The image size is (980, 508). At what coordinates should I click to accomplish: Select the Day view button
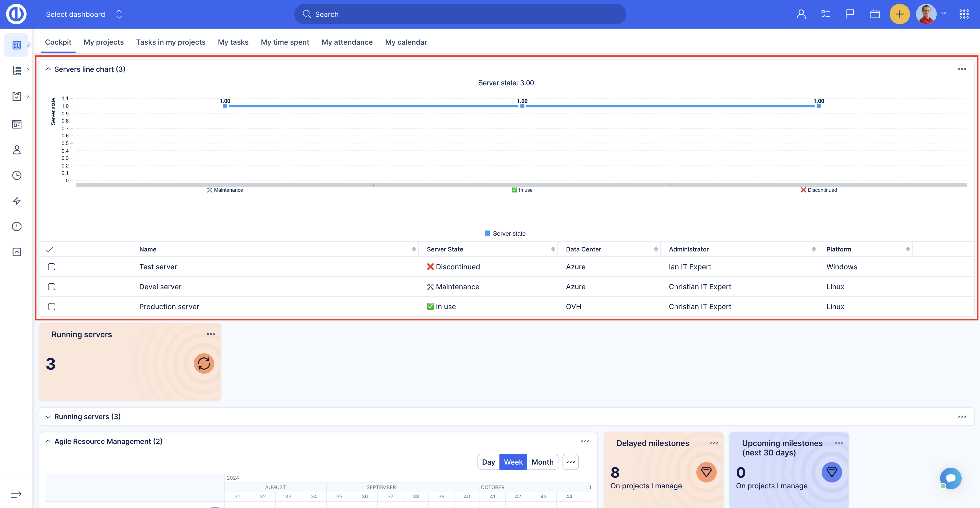[488, 462]
